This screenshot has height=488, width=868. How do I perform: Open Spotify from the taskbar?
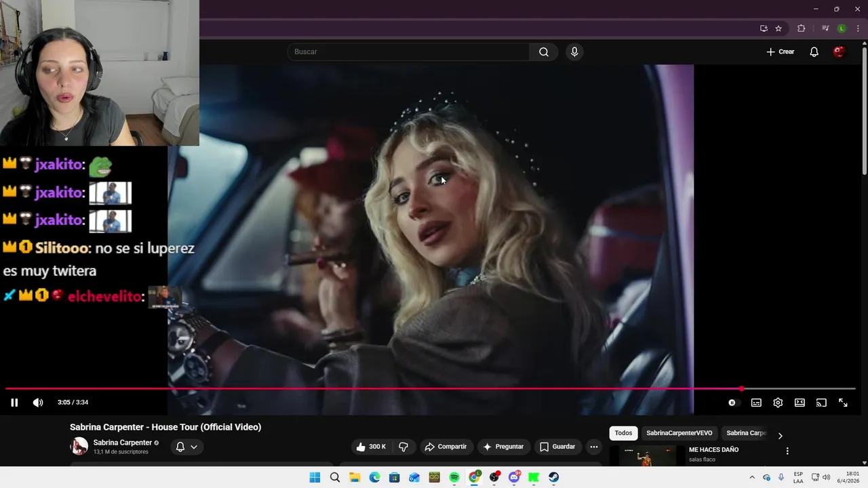click(x=454, y=477)
